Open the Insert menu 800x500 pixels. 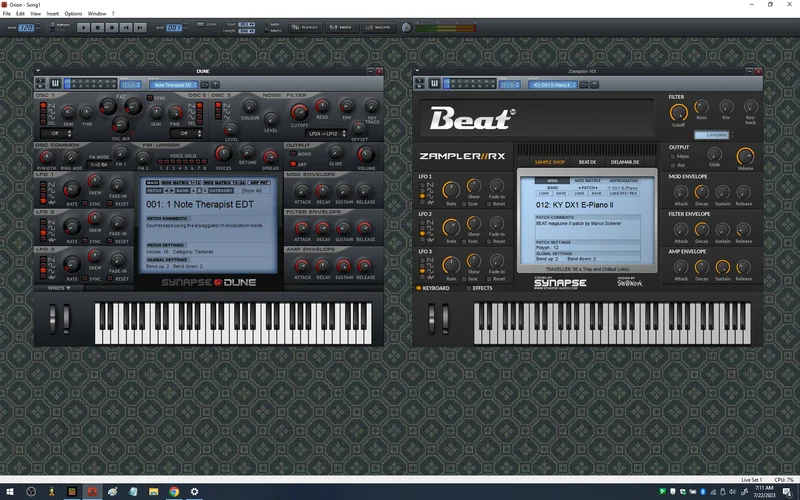click(x=52, y=13)
